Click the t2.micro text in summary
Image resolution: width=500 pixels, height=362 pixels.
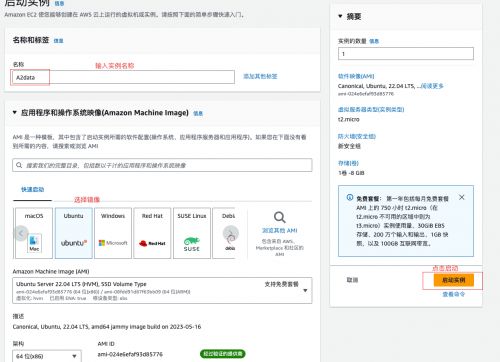coord(349,119)
